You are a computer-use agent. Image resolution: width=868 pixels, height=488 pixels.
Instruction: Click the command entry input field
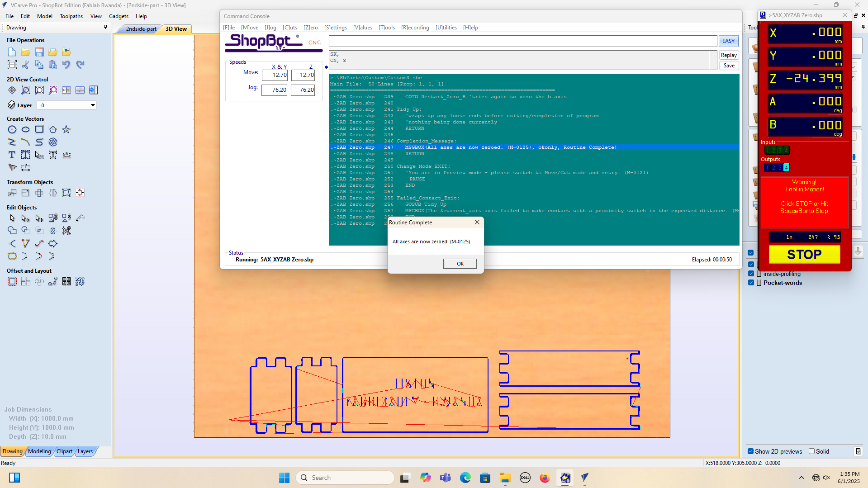coord(523,41)
